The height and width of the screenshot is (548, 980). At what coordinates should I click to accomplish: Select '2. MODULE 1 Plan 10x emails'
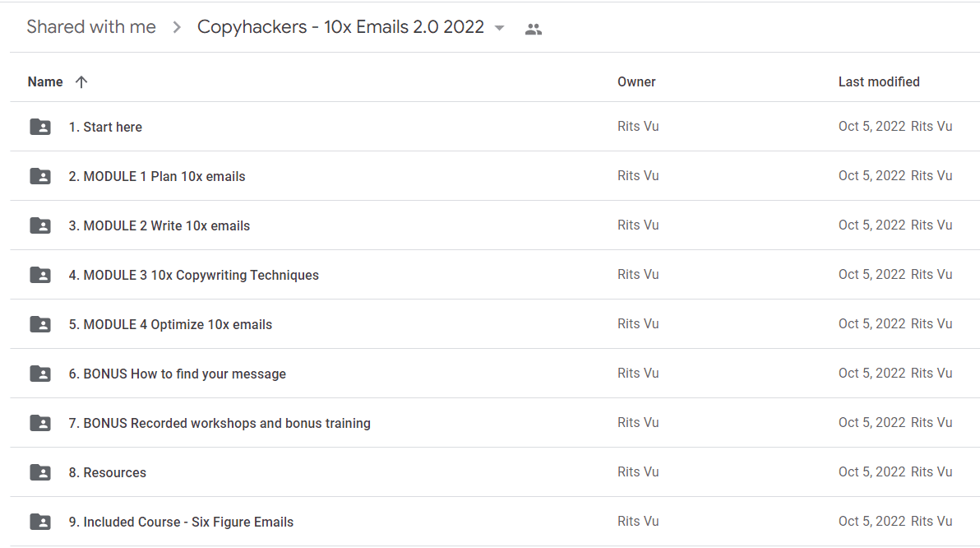pyautogui.click(x=157, y=176)
